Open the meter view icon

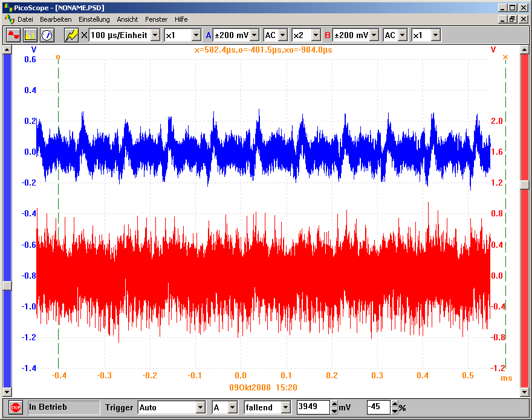(x=47, y=35)
